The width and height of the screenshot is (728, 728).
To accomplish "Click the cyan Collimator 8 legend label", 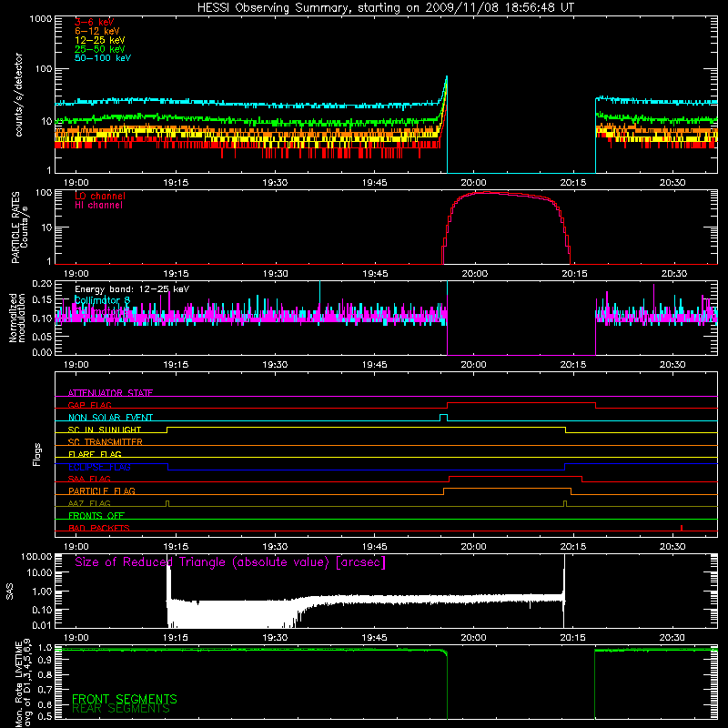I will point(103,300).
